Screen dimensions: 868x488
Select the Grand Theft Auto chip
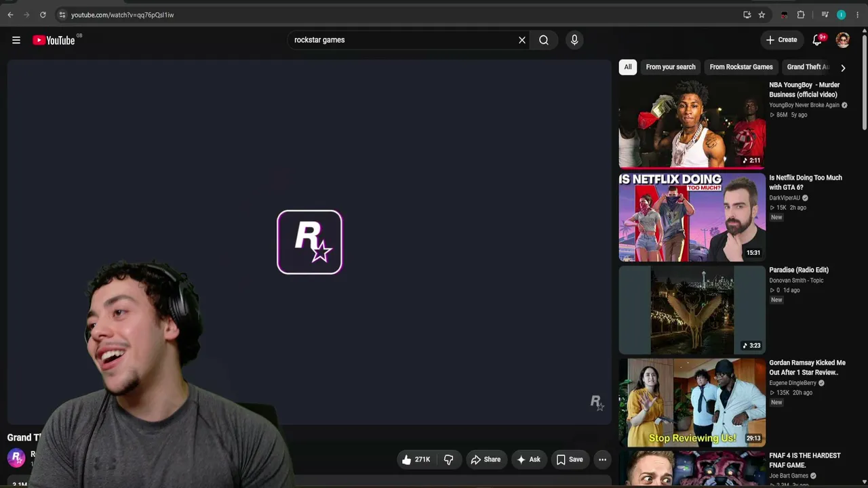pyautogui.click(x=808, y=67)
